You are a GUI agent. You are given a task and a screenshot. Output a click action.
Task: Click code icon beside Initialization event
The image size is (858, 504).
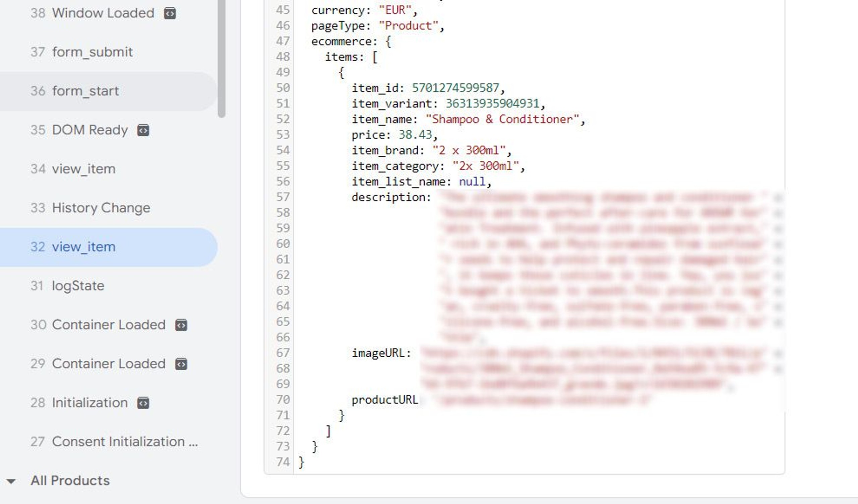tap(143, 403)
